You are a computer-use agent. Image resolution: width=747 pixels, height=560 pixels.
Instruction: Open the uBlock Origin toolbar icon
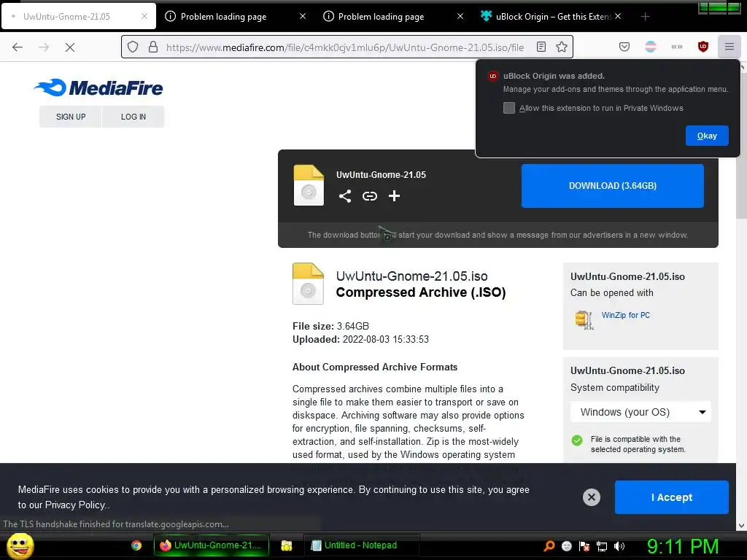pos(703,47)
